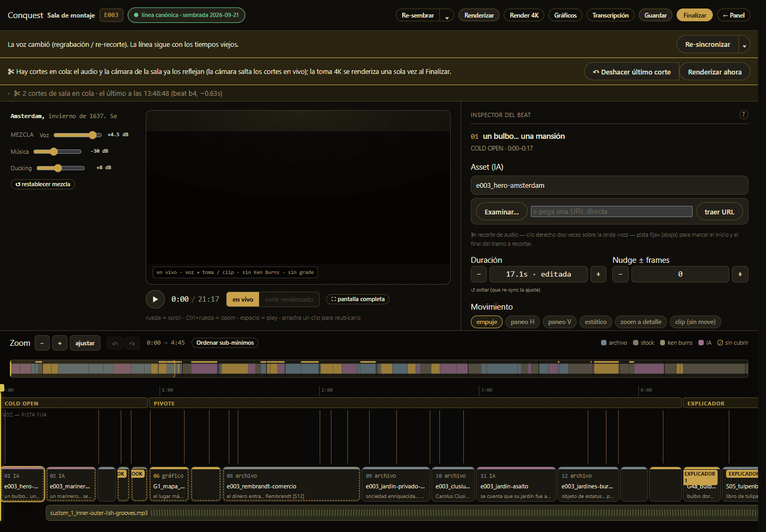Screen dimensions: 766x532
Task: Click Renderizar ahora
Action: click(714, 72)
